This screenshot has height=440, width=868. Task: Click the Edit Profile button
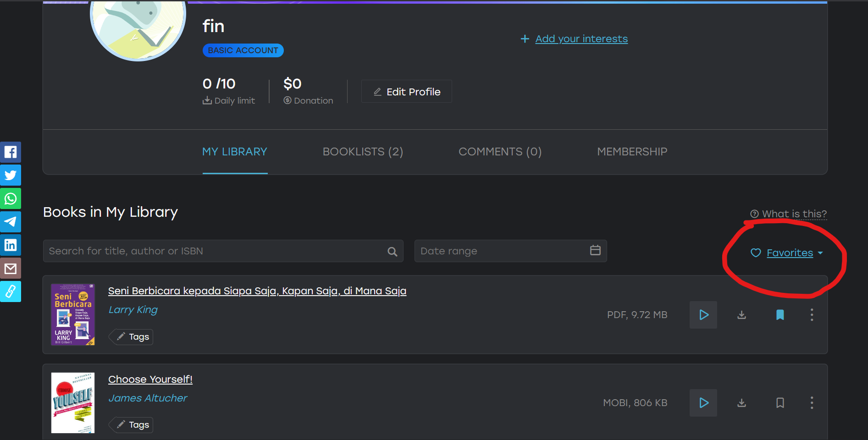[x=407, y=92]
